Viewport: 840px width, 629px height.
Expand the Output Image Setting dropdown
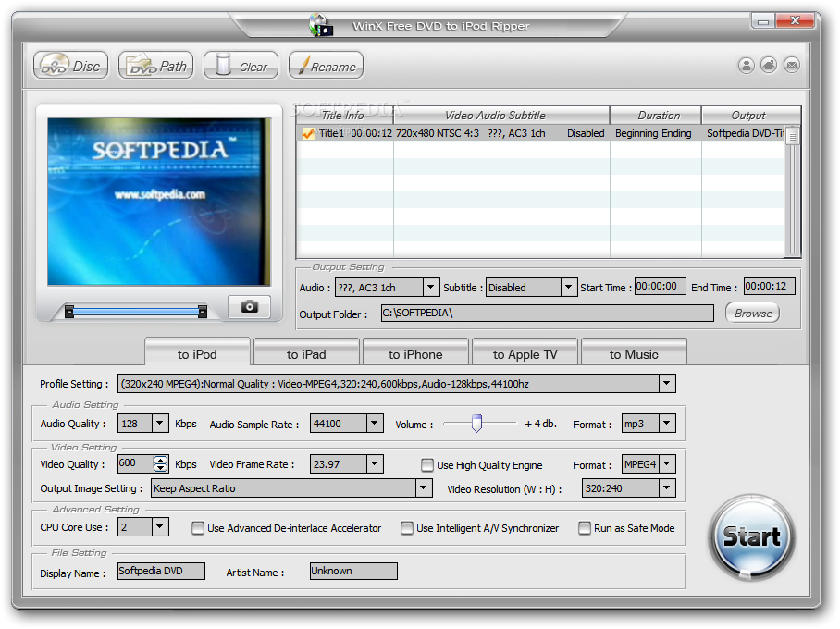point(424,488)
